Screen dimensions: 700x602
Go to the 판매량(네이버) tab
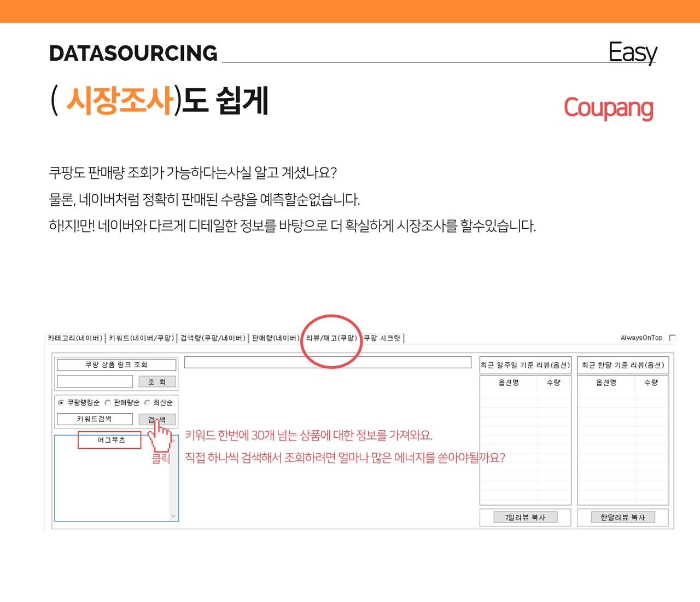click(276, 338)
